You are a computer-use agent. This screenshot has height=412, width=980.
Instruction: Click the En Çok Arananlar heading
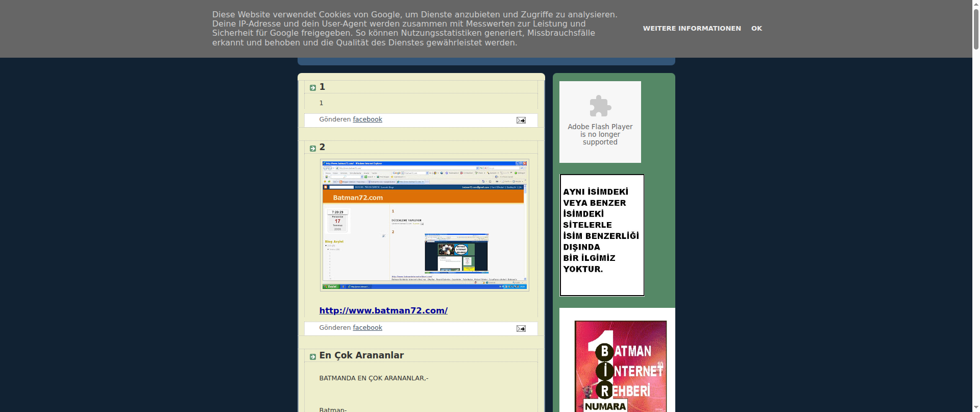pos(361,355)
